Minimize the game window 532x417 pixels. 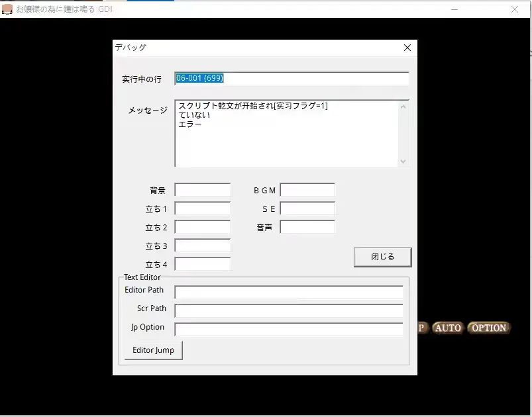pos(454,9)
